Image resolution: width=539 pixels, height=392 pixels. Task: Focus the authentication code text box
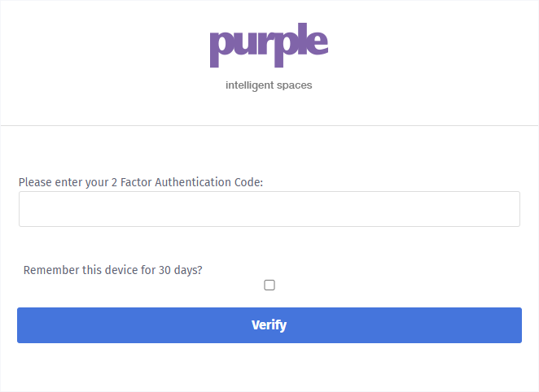point(269,209)
